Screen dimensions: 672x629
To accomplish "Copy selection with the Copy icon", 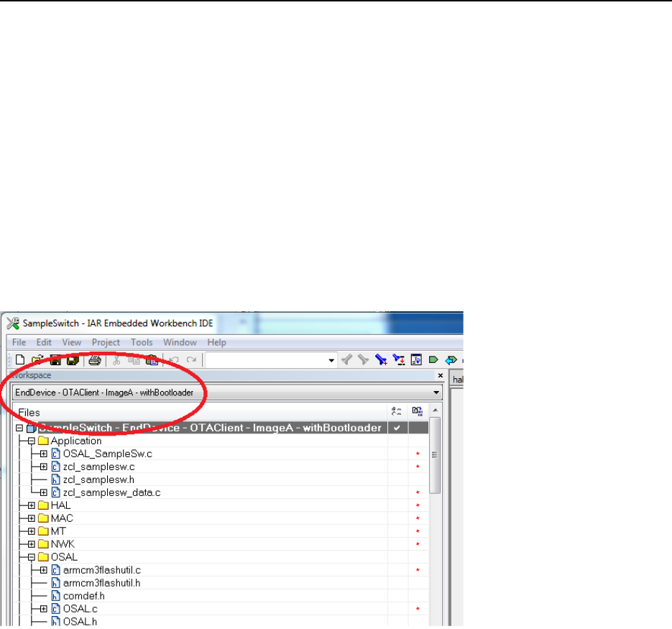I will 134,359.
